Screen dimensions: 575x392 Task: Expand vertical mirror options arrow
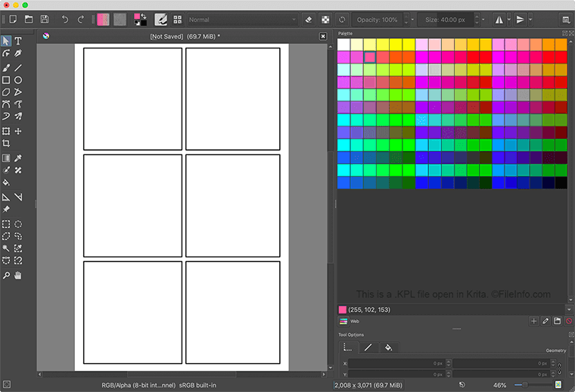(530, 20)
